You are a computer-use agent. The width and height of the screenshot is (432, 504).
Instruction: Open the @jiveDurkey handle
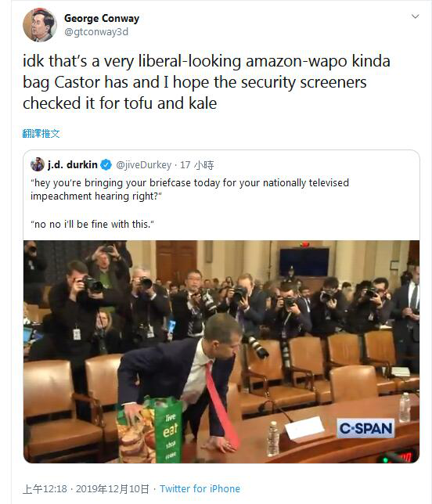(x=143, y=165)
